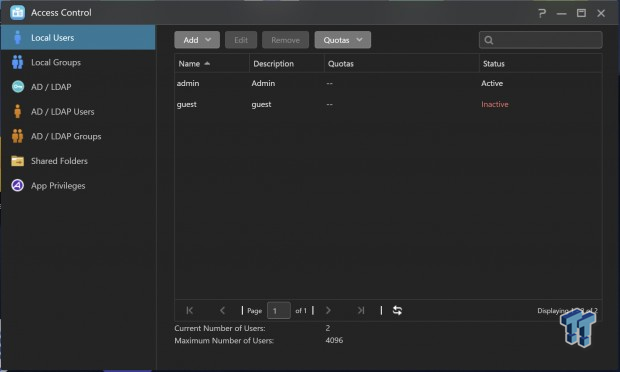Select the guest user name
Image resolution: width=620 pixels, height=372 pixels.
(187, 104)
